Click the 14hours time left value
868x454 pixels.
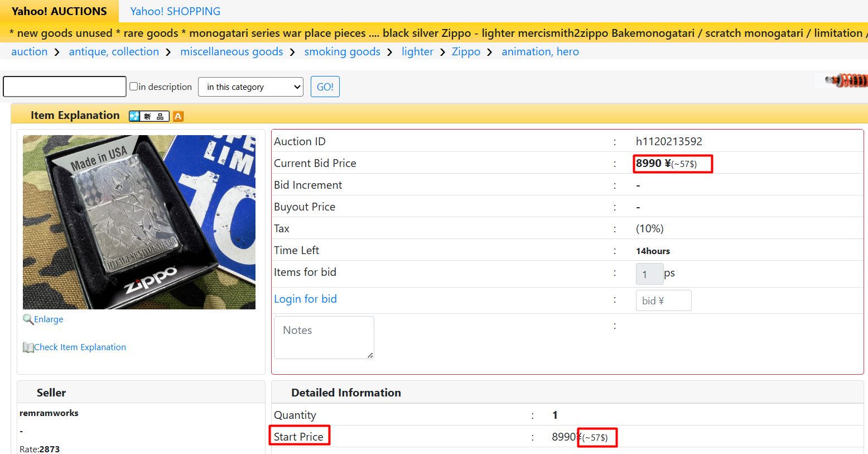[653, 251]
